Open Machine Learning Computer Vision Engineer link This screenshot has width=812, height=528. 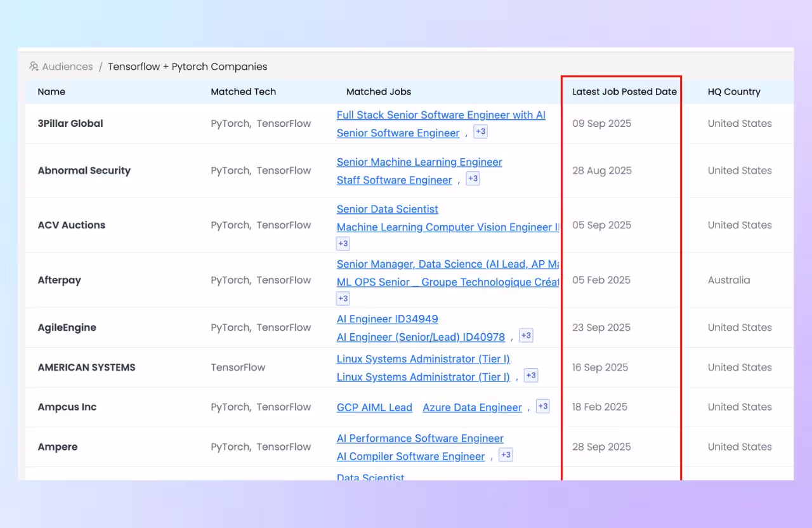448,227
